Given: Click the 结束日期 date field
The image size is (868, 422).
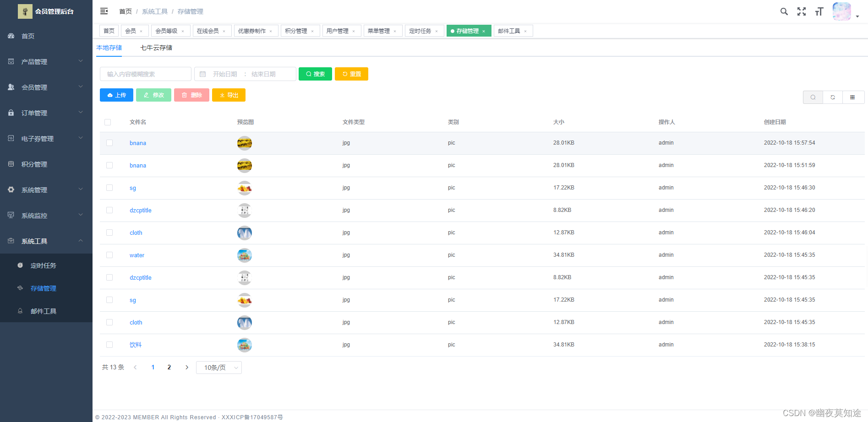Looking at the screenshot, I should (264, 74).
